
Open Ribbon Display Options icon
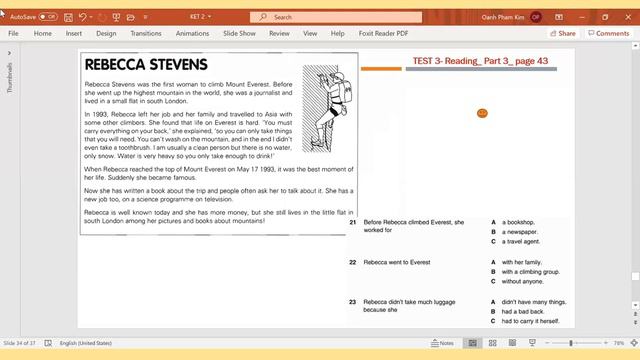click(559, 17)
